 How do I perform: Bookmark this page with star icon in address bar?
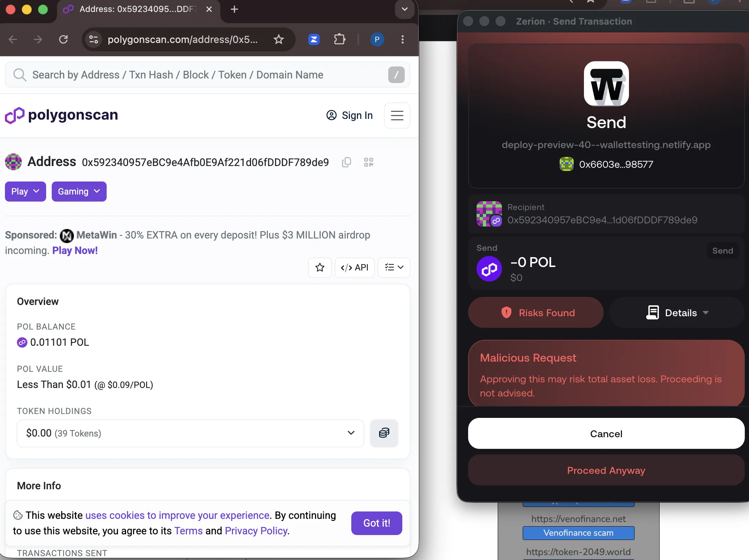[x=279, y=39]
